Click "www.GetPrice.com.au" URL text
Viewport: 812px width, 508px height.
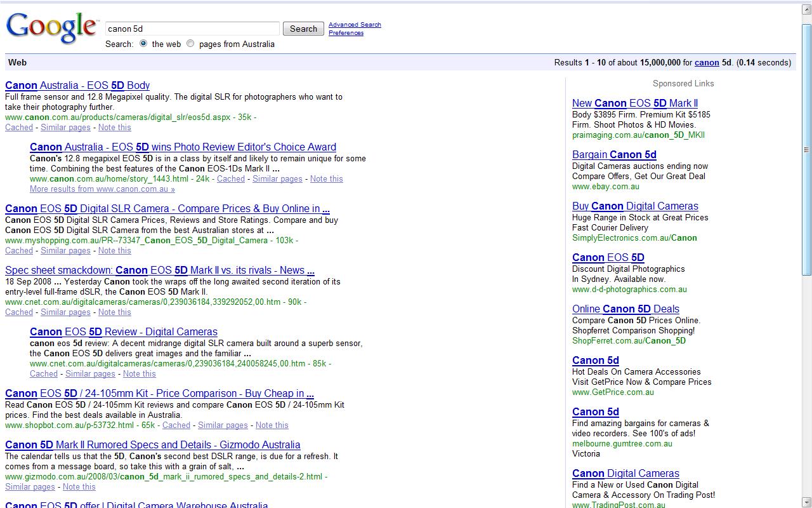click(x=613, y=392)
